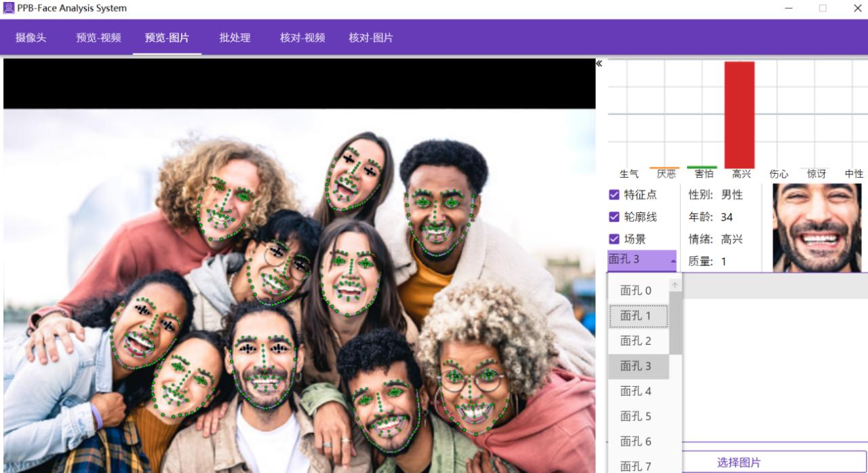Collapse the side panel with double-chevron icon

coord(599,64)
